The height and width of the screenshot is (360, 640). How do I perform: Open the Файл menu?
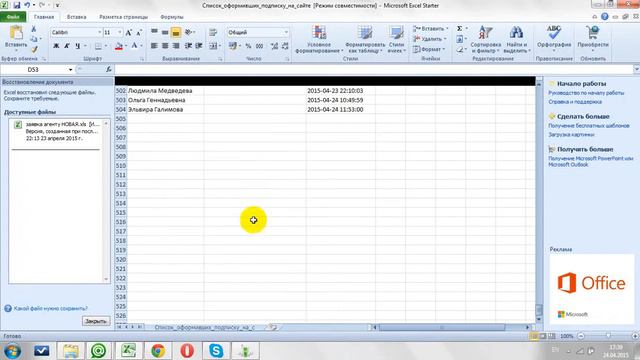pos(13,17)
